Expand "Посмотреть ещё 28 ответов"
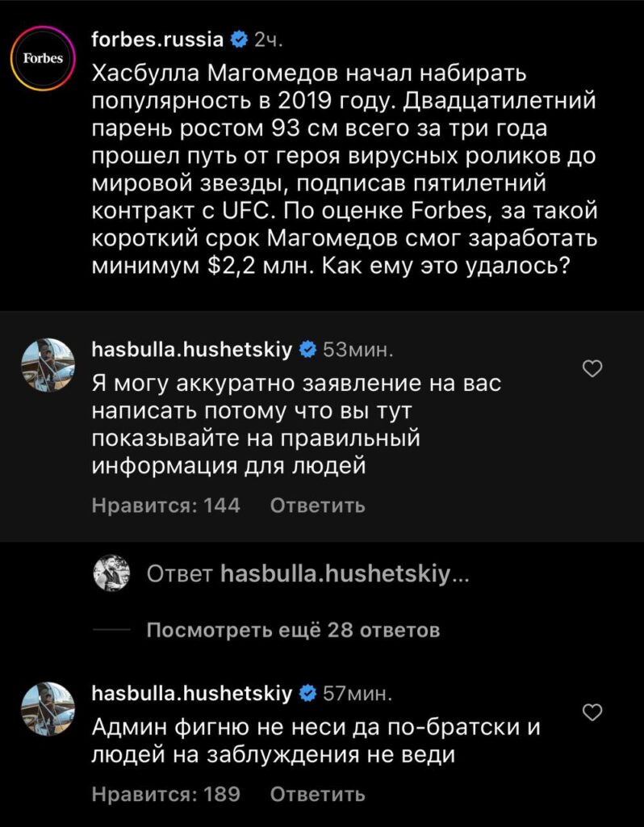The image size is (644, 827). pos(293,630)
